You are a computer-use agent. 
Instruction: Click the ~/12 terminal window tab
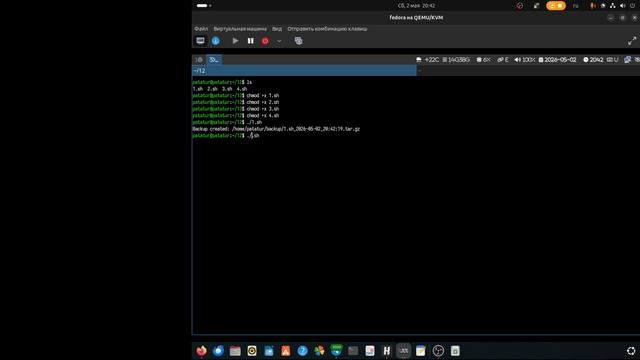(x=304, y=71)
